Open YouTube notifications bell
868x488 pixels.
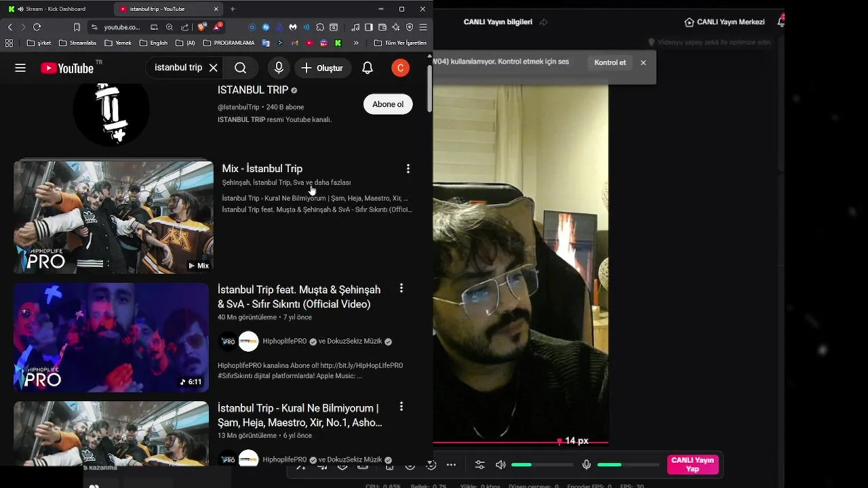tap(368, 68)
